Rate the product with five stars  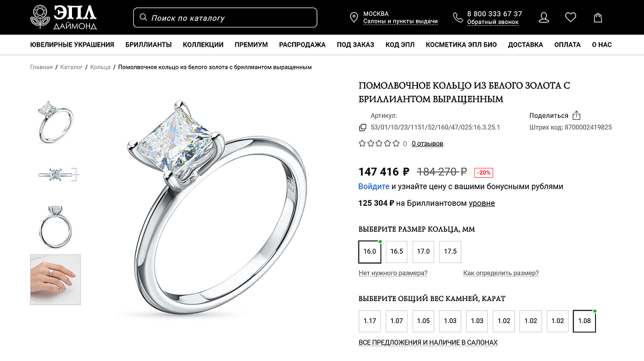[x=396, y=143]
